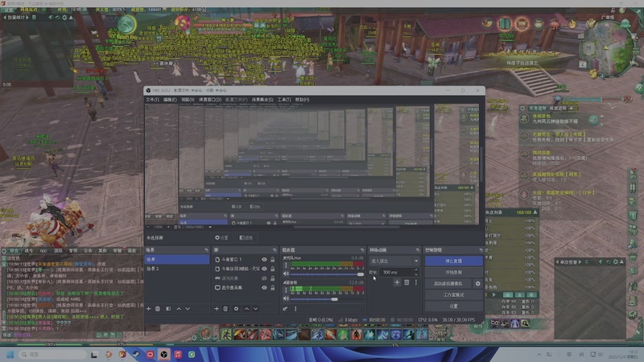Open Windows Start menu
This screenshot has height=362, width=644.
[10, 354]
